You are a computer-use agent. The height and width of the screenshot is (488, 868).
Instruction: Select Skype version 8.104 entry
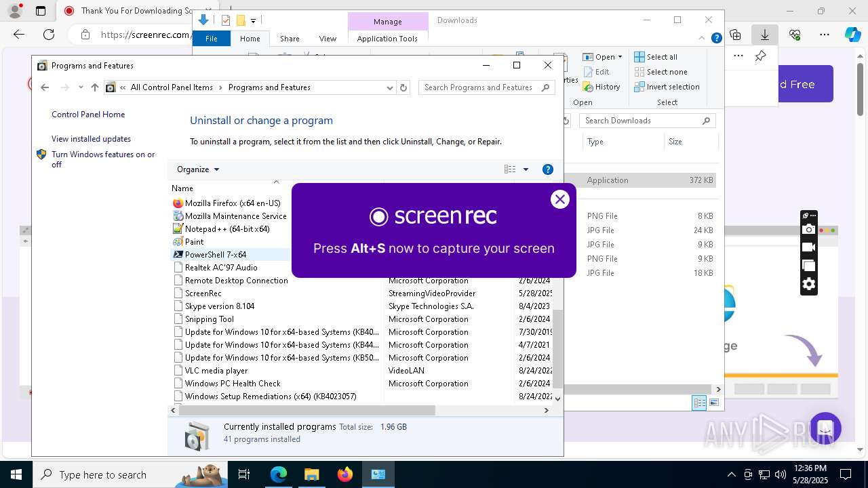tap(220, 306)
